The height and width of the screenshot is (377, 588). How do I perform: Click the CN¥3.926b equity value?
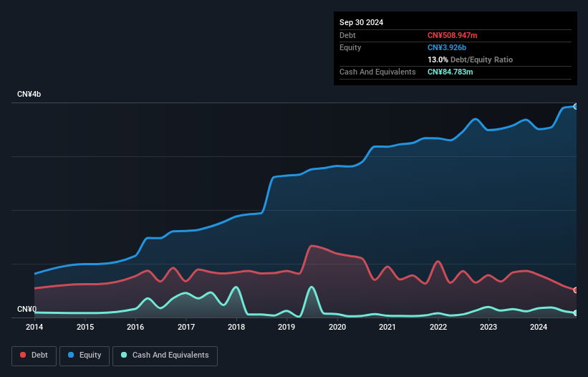(447, 47)
